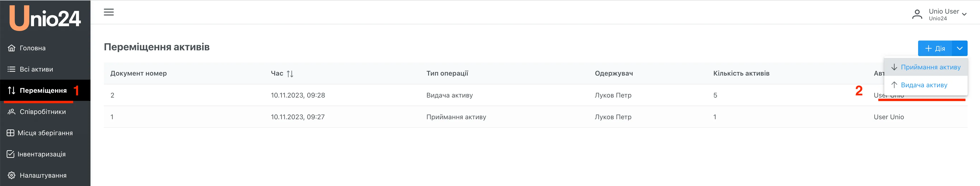Click the Співробітники people icon
980x186 pixels.
pos(12,112)
